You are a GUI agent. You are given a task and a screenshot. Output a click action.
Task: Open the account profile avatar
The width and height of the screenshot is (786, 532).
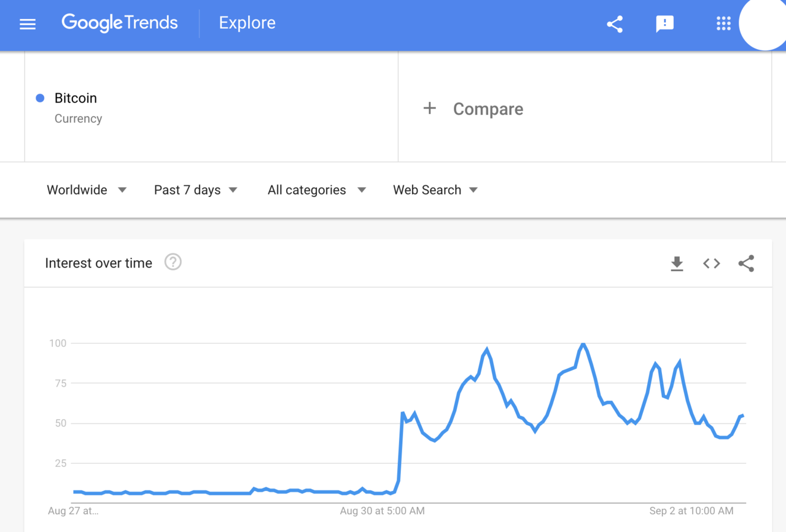pos(765,23)
